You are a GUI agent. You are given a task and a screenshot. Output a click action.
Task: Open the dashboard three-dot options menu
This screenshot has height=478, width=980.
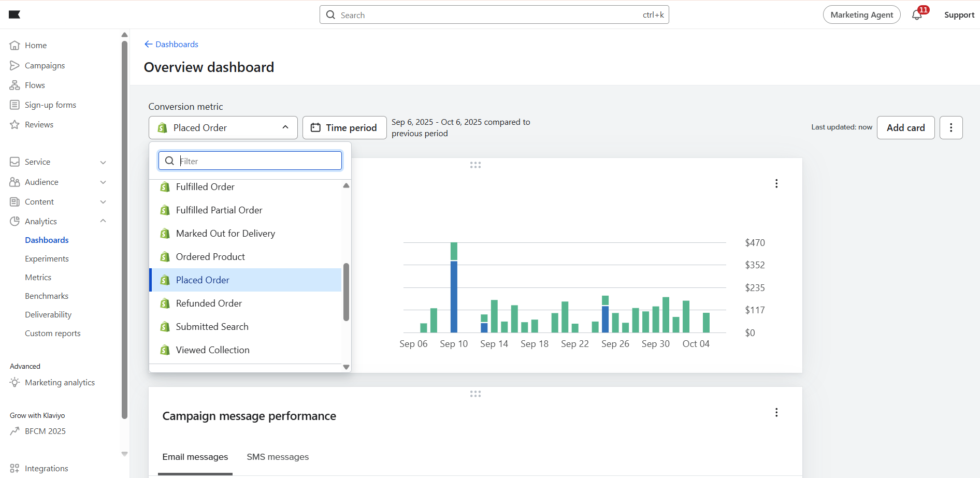[950, 128]
